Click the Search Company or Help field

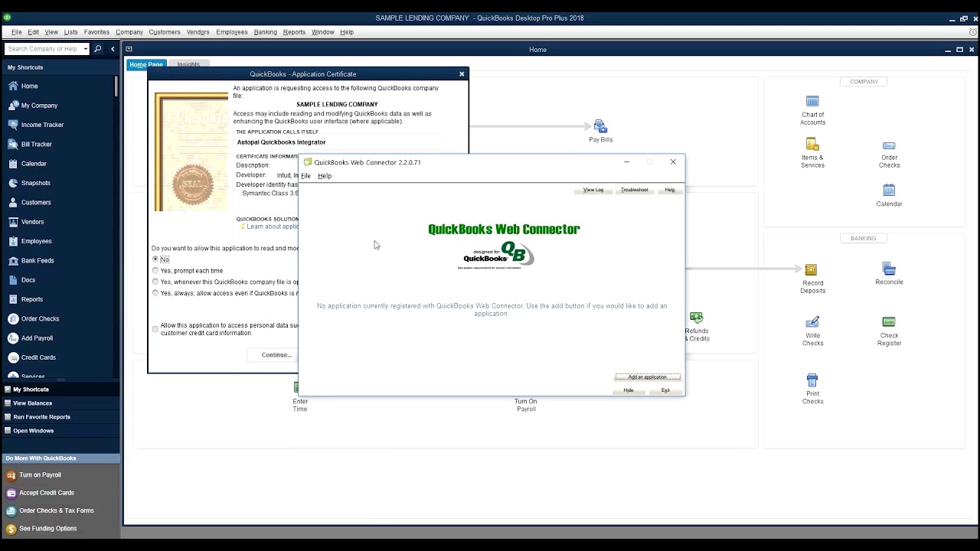click(43, 49)
